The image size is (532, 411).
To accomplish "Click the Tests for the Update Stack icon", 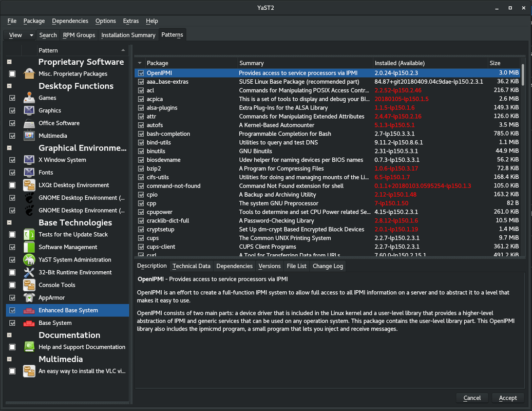I will click(29, 234).
